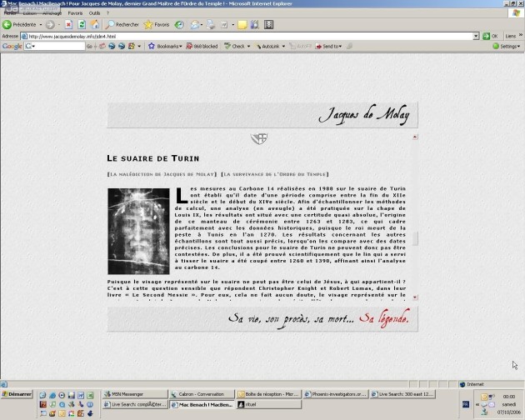Open the Favoris menu in menu bar
The width and height of the screenshot is (525, 420).
pos(75,13)
